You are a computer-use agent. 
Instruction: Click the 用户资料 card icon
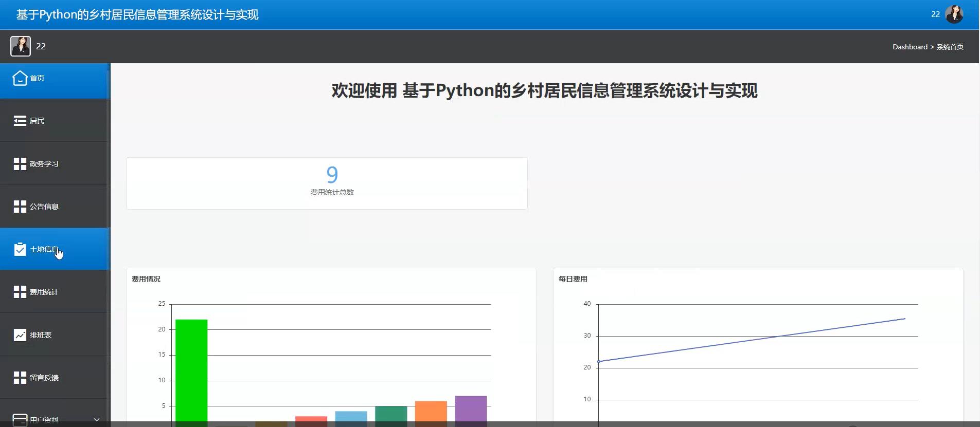20,420
